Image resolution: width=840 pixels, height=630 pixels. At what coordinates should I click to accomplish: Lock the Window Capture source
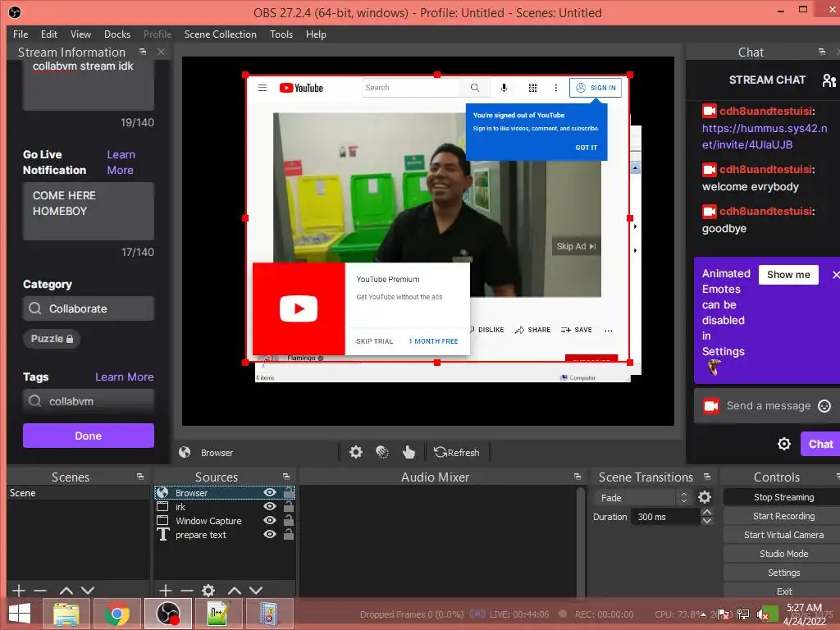(x=288, y=520)
